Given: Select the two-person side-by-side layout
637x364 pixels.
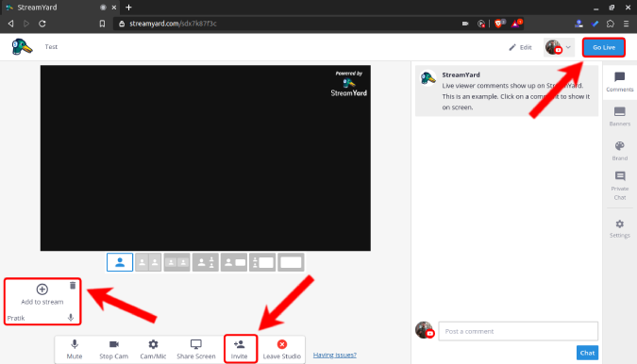Looking at the screenshot, I should [148, 262].
